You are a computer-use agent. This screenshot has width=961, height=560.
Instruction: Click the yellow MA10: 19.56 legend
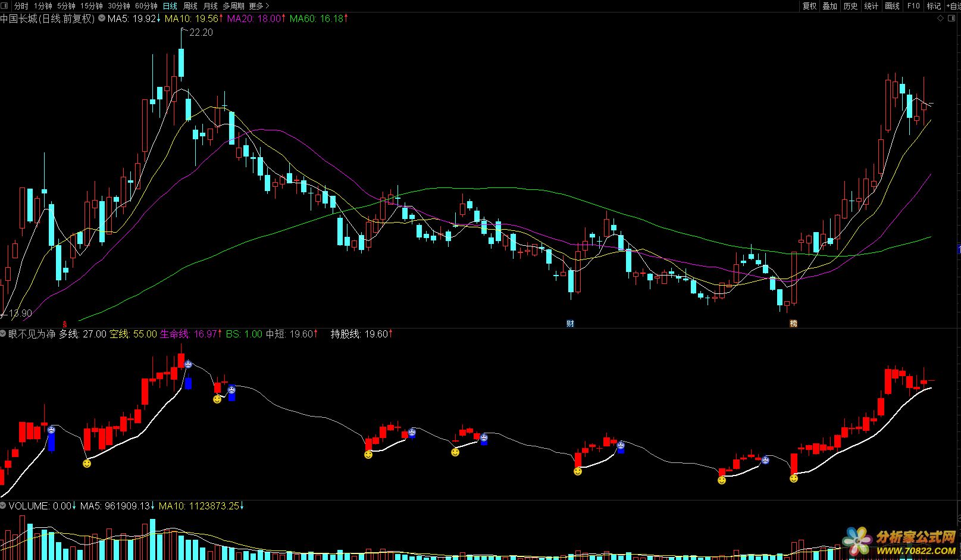coord(194,18)
